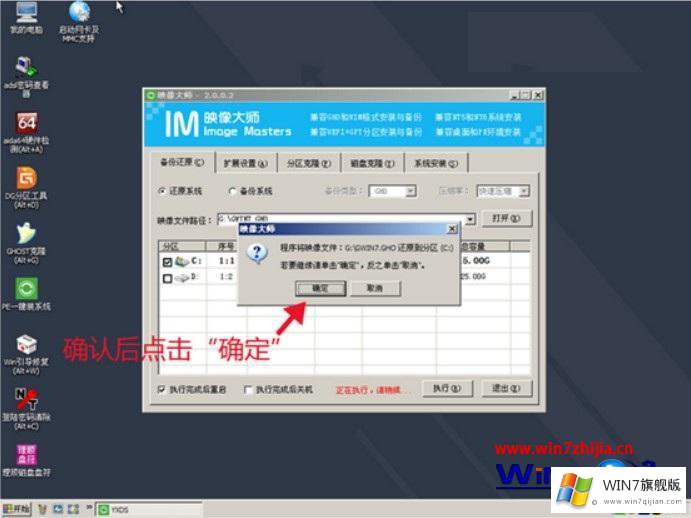The height and width of the screenshot is (518, 691).
Task: Expand the image file path dropdown arrow
Action: tap(470, 219)
